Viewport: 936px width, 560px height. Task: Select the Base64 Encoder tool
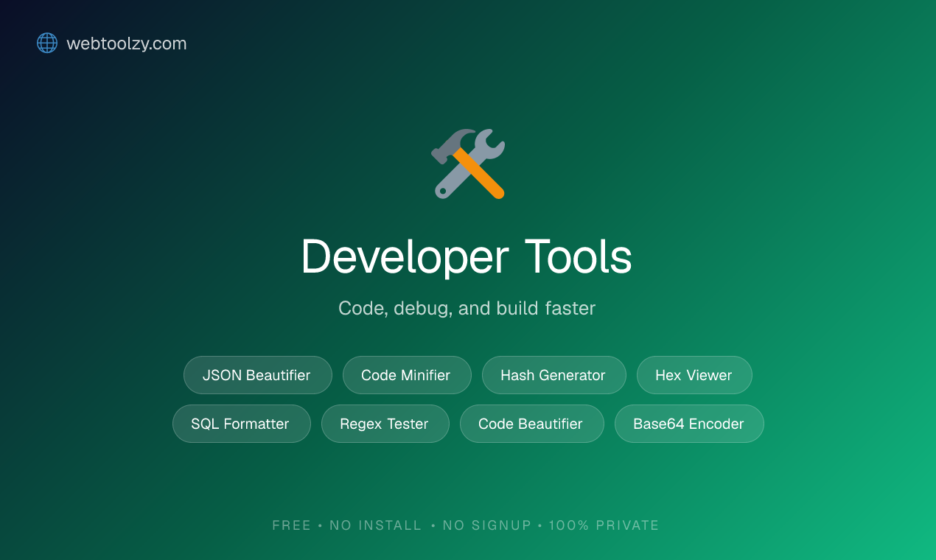click(688, 424)
